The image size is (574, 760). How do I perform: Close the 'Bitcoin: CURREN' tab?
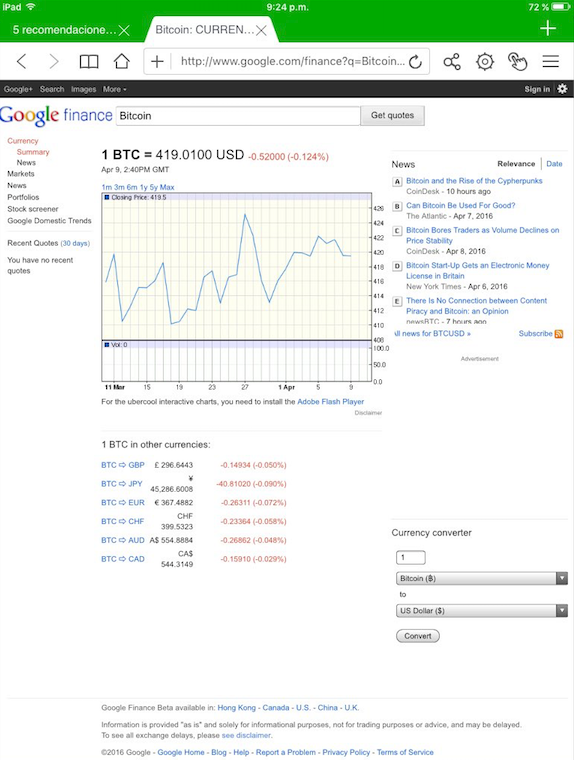261,31
